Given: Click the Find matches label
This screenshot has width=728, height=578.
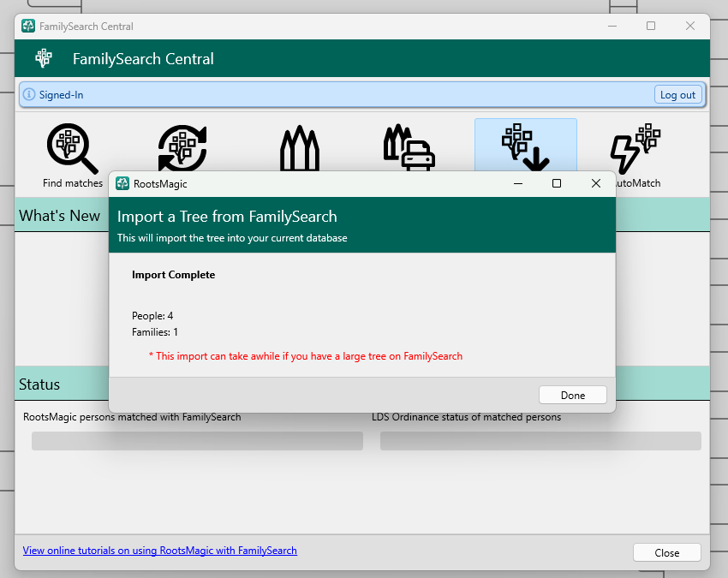Looking at the screenshot, I should coord(73,183).
